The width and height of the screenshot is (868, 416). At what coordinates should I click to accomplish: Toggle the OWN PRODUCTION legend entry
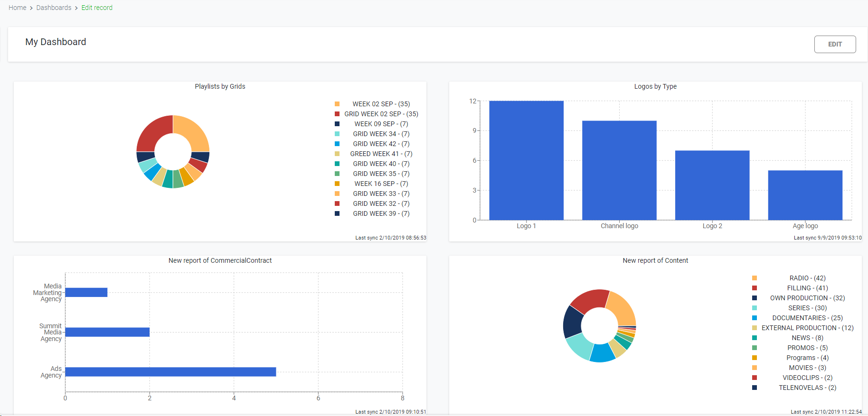(807, 298)
